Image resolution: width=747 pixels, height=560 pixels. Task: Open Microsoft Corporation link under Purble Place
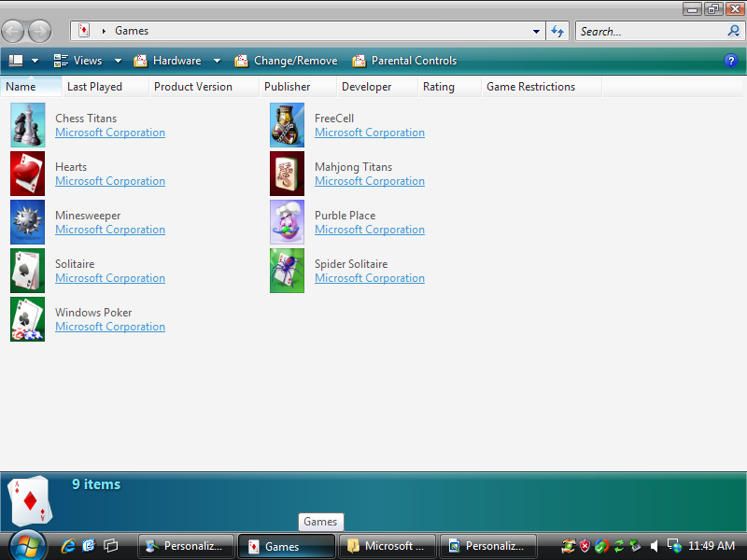click(x=370, y=230)
